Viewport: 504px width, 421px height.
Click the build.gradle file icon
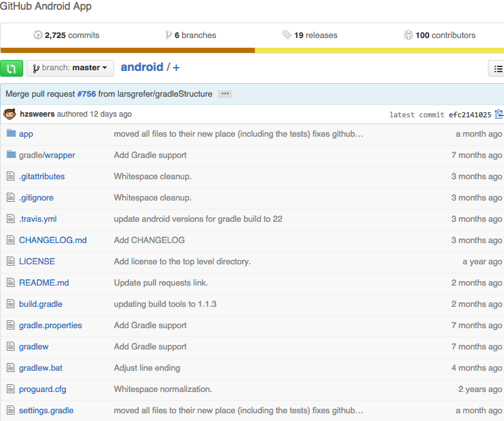click(10, 304)
